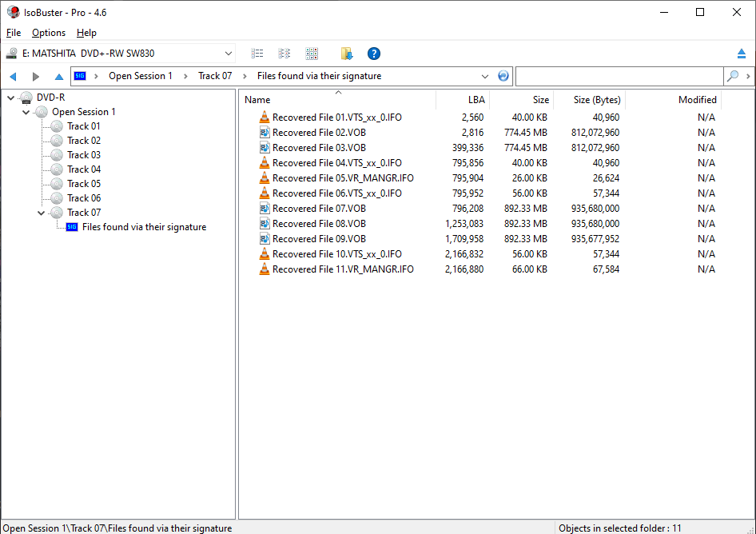Open the drive selection dropdown
Screen dimensions: 756x534
coord(228,54)
